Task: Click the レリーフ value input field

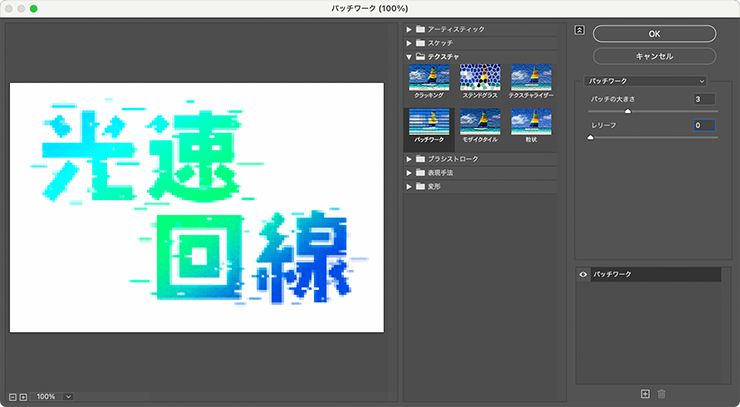Action: pos(705,125)
